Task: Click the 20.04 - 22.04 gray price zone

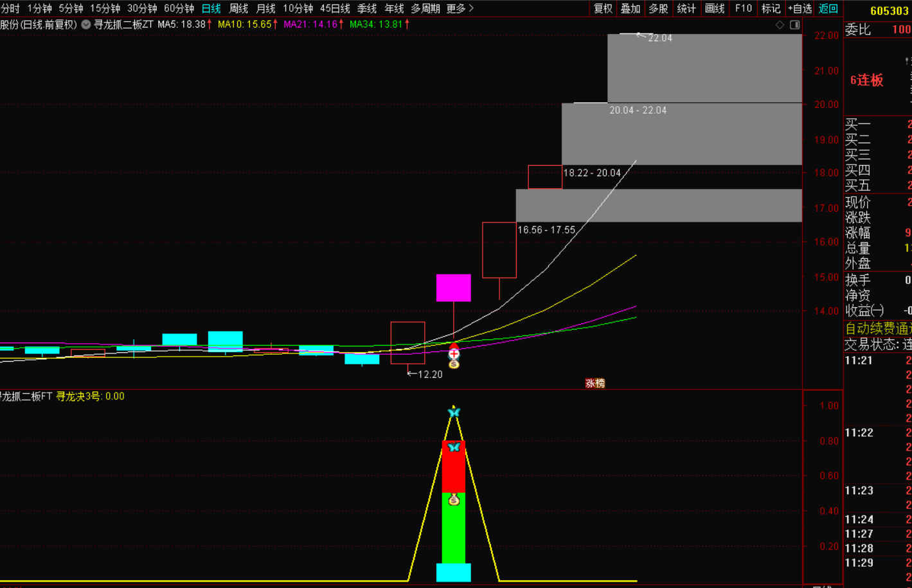Action: pyautogui.click(x=681, y=134)
